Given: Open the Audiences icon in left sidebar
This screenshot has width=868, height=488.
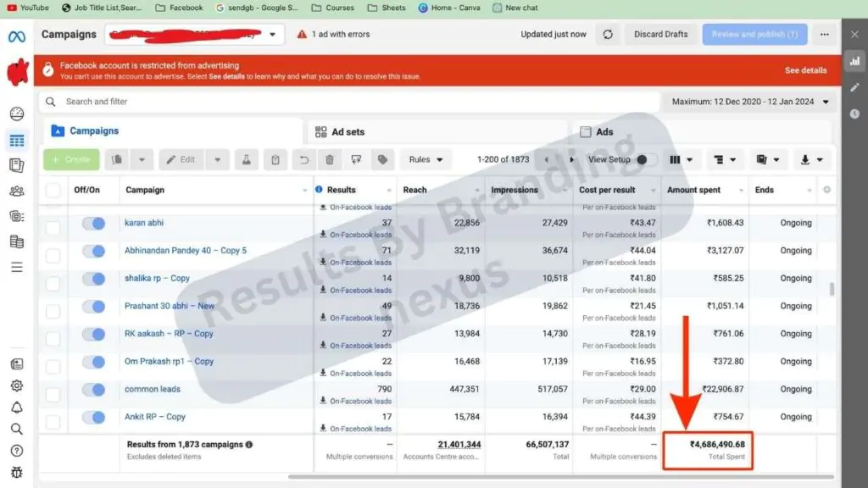Looking at the screenshot, I should click(x=16, y=191).
